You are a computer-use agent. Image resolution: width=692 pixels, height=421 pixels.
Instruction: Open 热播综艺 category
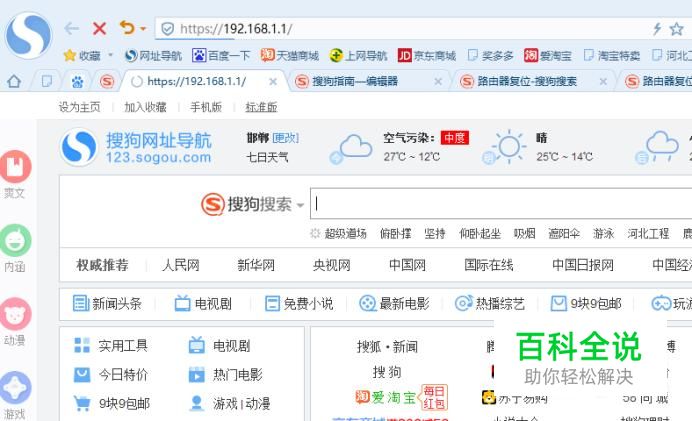tap(490, 304)
